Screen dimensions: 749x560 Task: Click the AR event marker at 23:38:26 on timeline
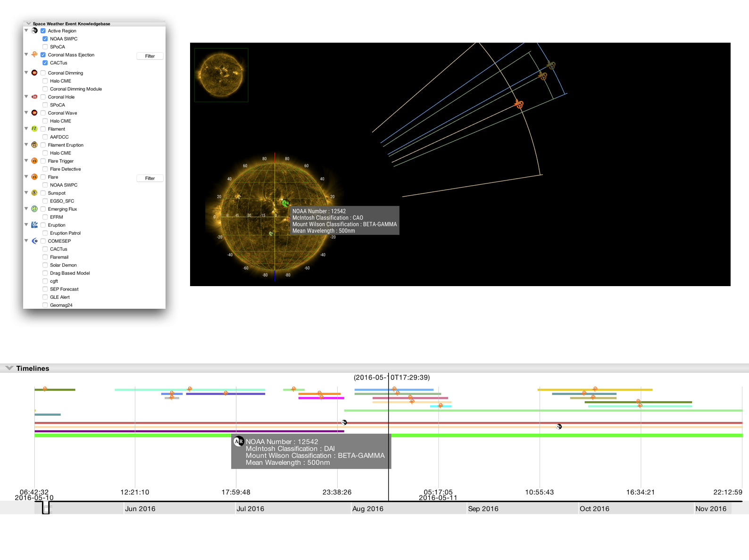click(x=344, y=422)
